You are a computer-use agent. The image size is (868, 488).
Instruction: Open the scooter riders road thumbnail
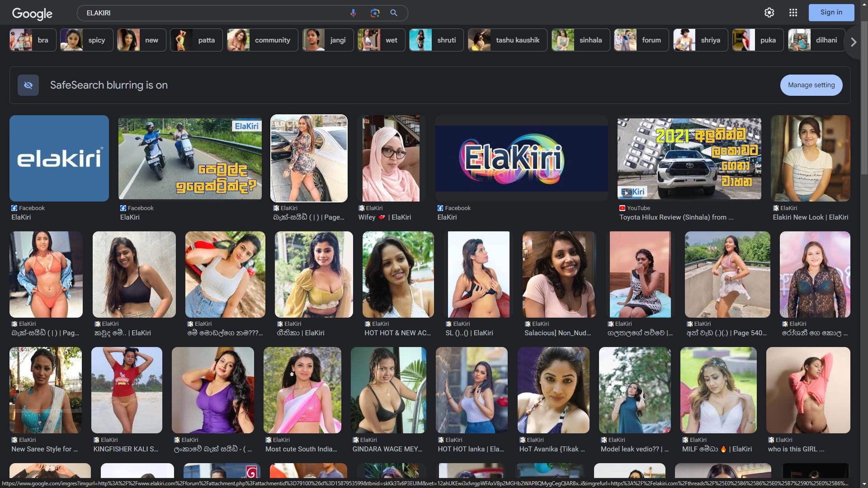(190, 159)
